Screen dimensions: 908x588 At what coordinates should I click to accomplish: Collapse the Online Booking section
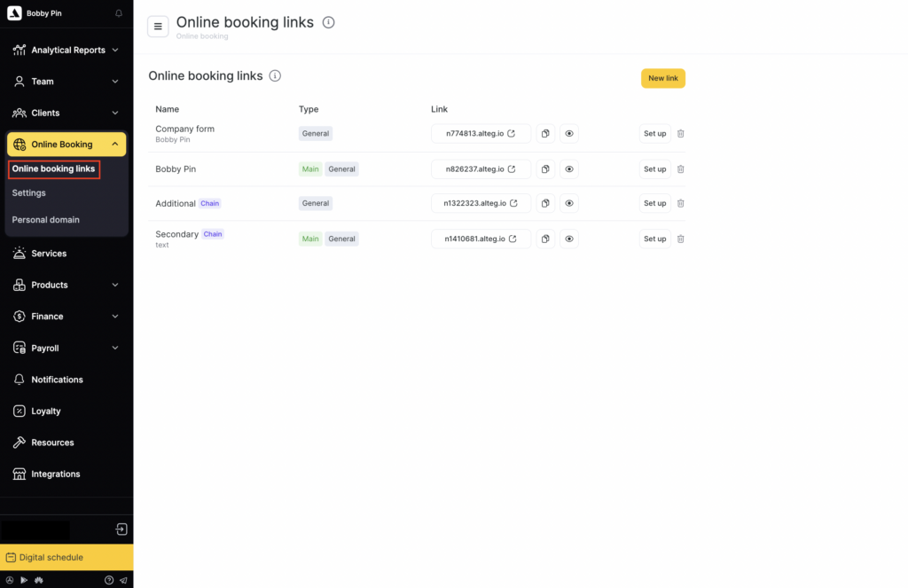click(x=114, y=145)
